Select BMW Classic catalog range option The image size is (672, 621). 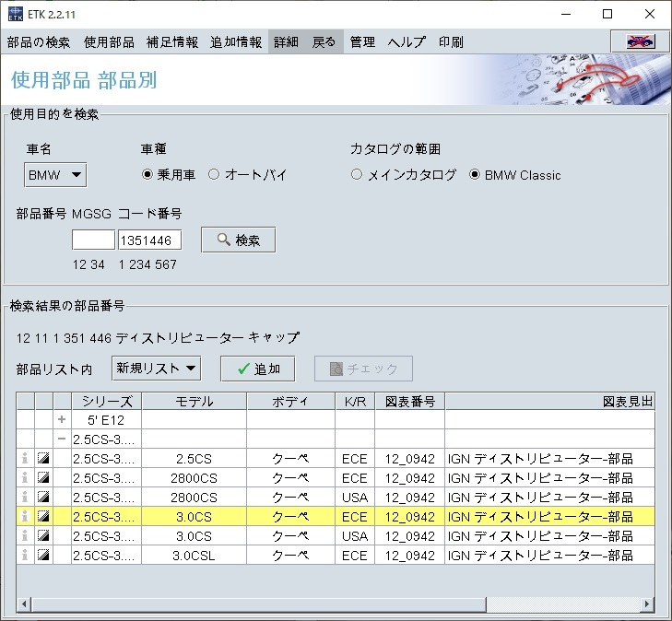click(x=475, y=174)
